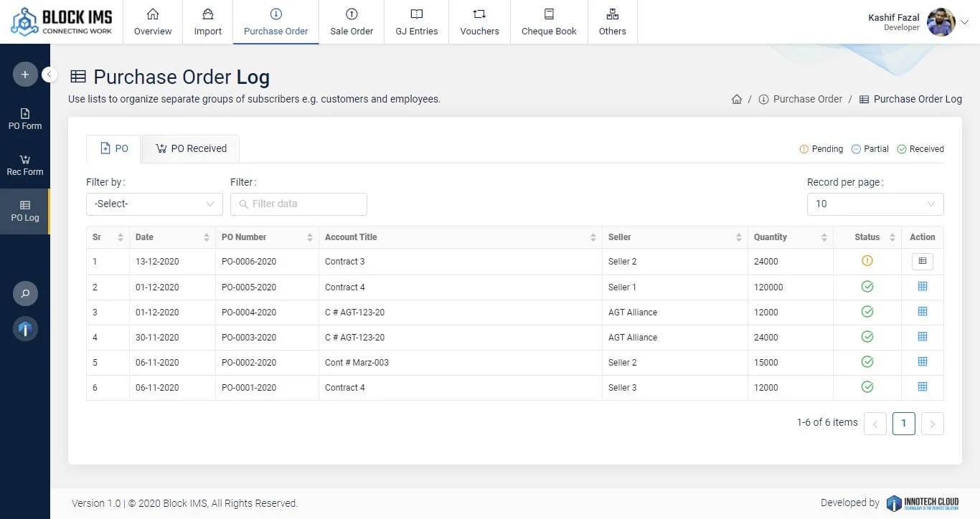This screenshot has width=980, height=519.
Task: Click the Innotech logo icon in sidebar
Action: click(x=25, y=329)
